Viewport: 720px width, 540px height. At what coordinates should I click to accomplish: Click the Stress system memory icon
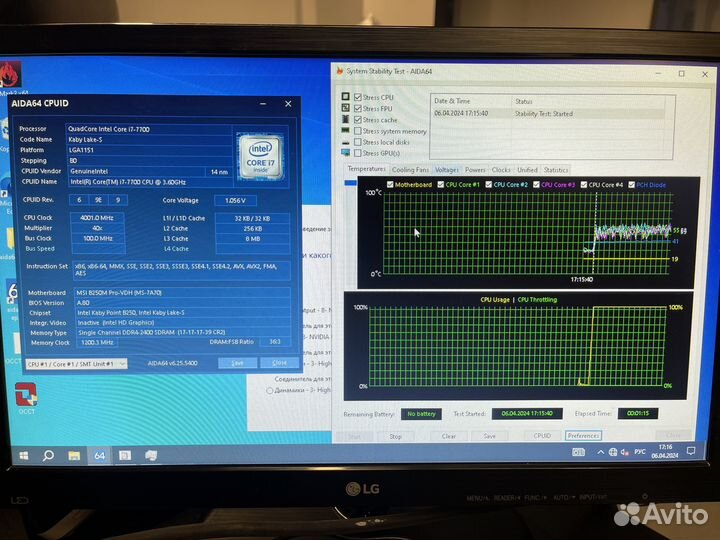[345, 130]
